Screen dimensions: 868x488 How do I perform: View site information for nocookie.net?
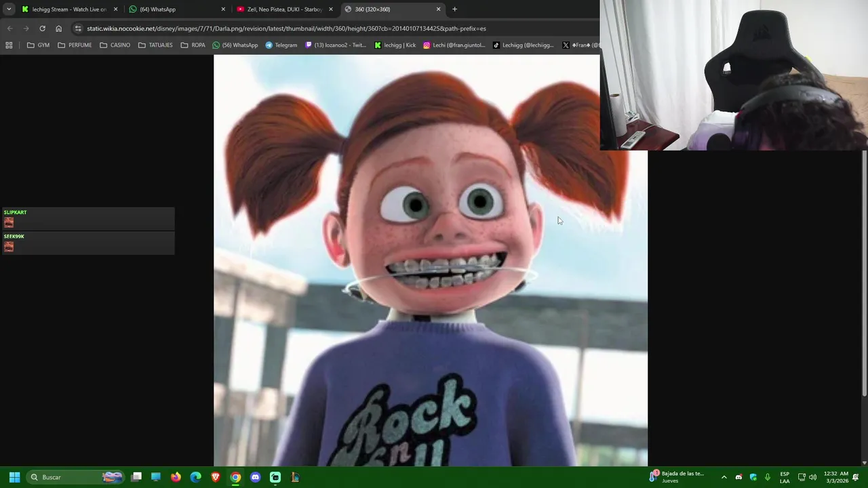tap(78, 28)
